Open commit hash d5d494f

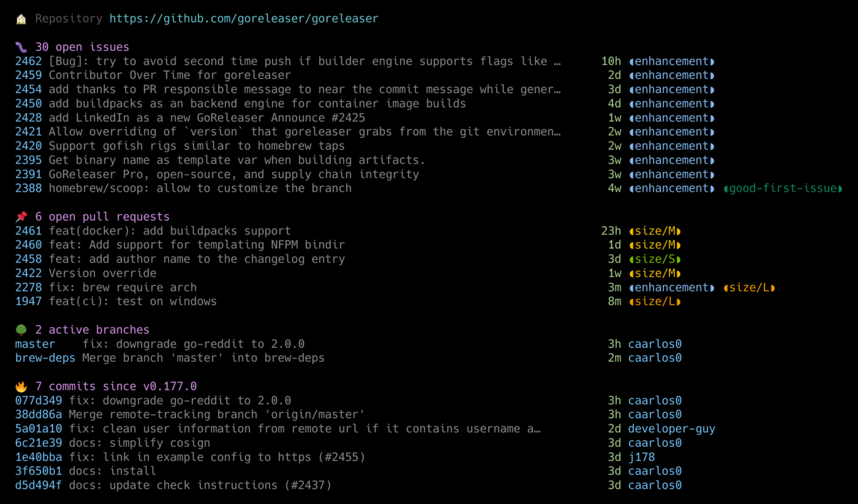[x=39, y=485]
